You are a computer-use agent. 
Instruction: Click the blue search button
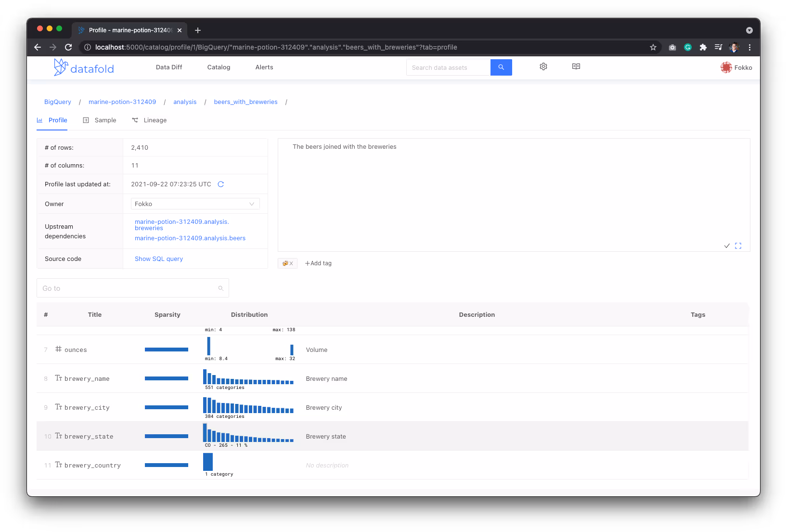tap(501, 67)
